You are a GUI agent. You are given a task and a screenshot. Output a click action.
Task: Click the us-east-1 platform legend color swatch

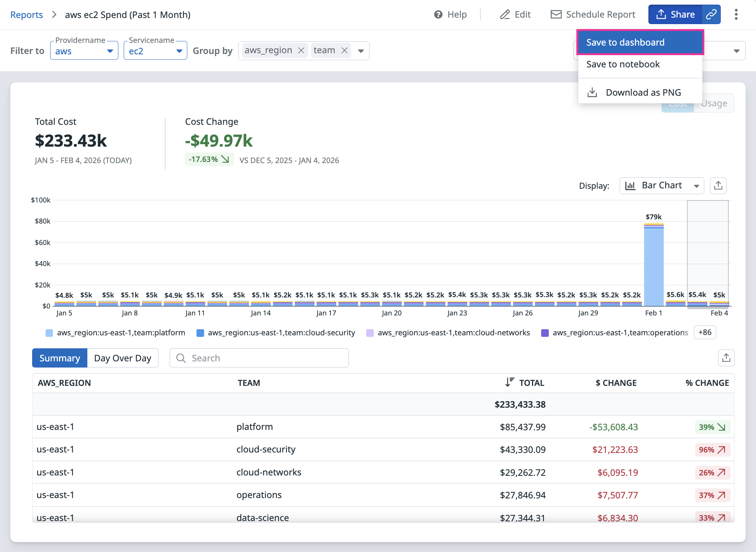pyautogui.click(x=49, y=333)
